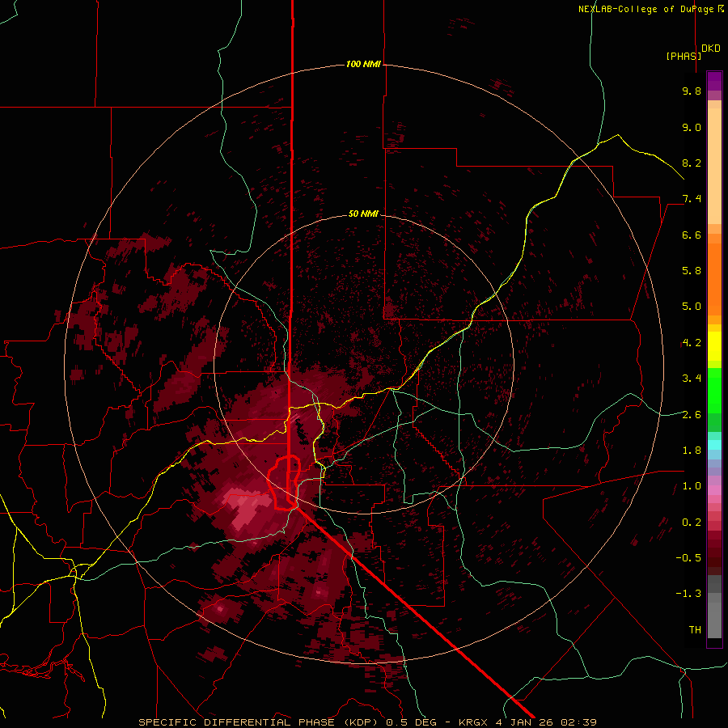Click the 4 JAN 26 date text
728x728 pixels.
pos(525,722)
